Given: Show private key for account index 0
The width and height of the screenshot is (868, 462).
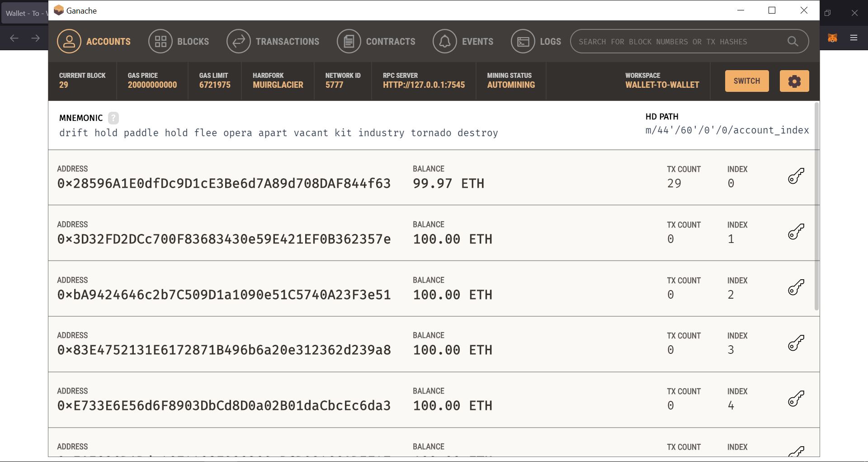Looking at the screenshot, I should 796,176.
